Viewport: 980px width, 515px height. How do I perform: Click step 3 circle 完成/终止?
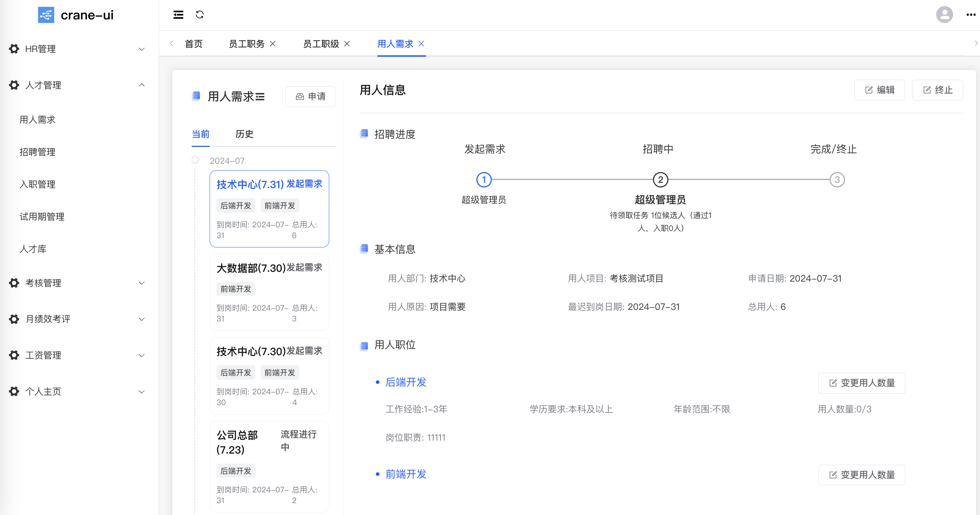click(x=837, y=180)
